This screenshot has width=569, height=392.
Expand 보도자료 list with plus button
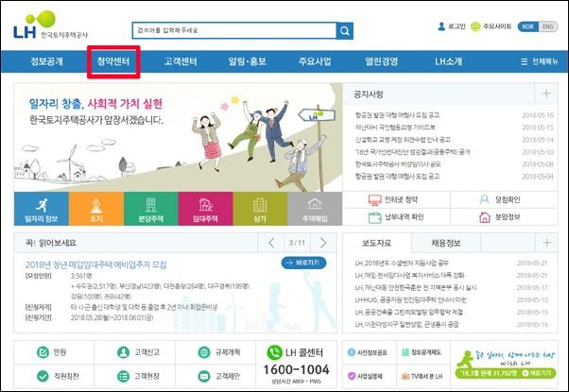click(x=546, y=243)
